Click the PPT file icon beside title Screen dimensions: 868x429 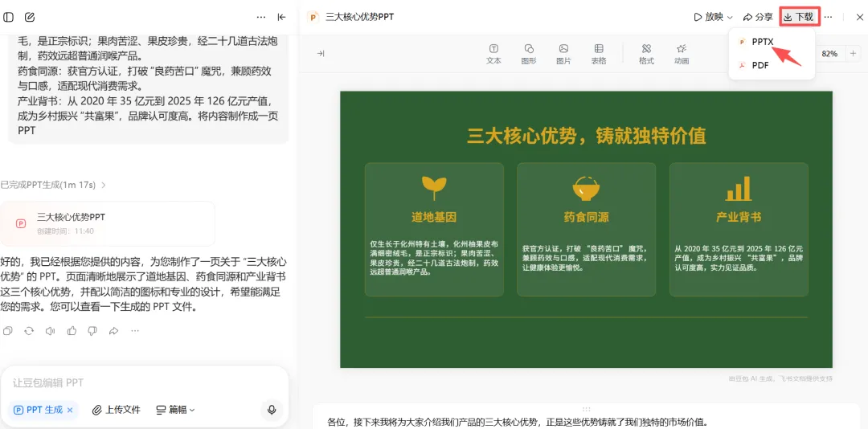coord(314,17)
